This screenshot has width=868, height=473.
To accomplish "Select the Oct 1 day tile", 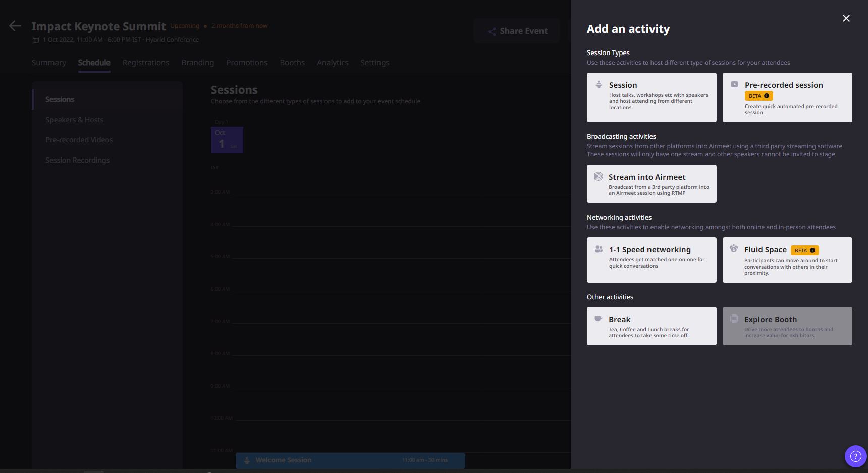I will [x=227, y=140].
